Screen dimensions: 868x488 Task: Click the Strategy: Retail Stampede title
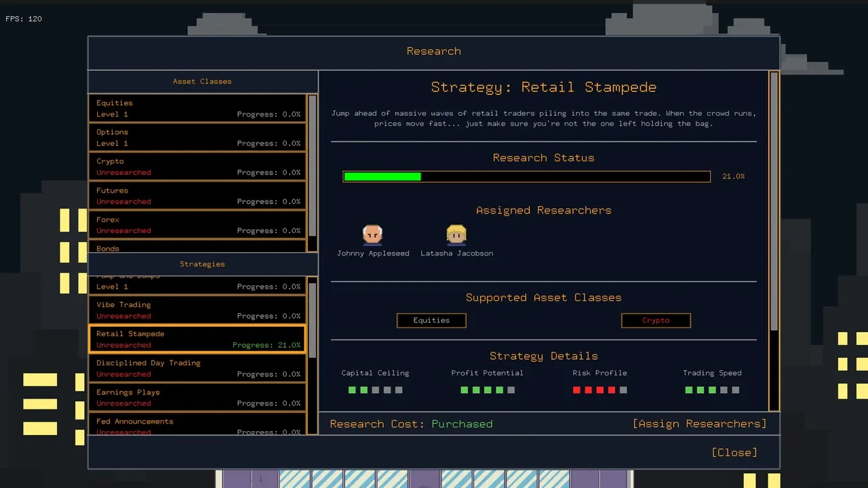pos(544,87)
